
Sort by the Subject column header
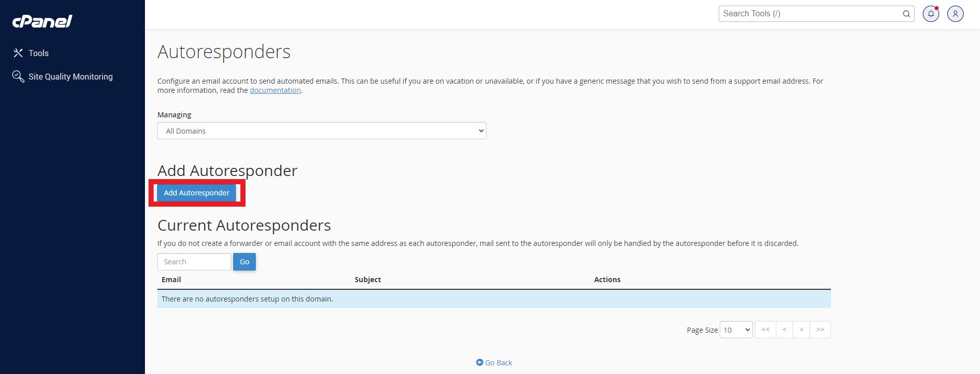pyautogui.click(x=367, y=280)
